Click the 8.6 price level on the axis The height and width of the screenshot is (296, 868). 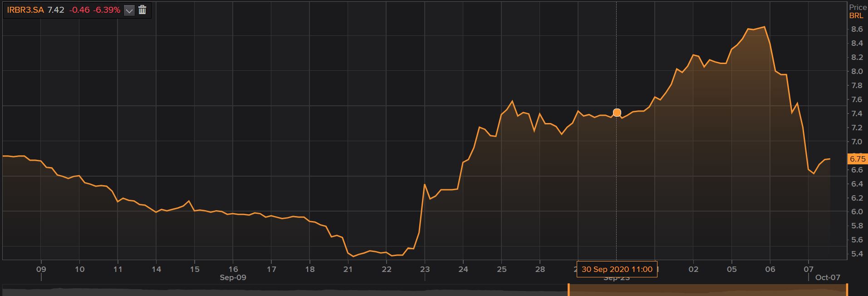pos(857,29)
